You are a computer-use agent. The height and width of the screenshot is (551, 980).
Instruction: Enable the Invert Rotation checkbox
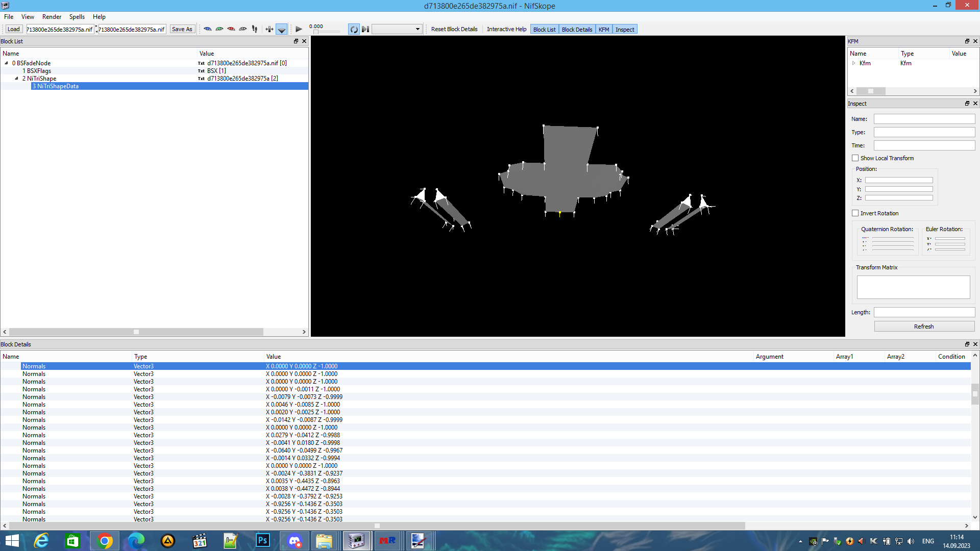[x=855, y=213]
